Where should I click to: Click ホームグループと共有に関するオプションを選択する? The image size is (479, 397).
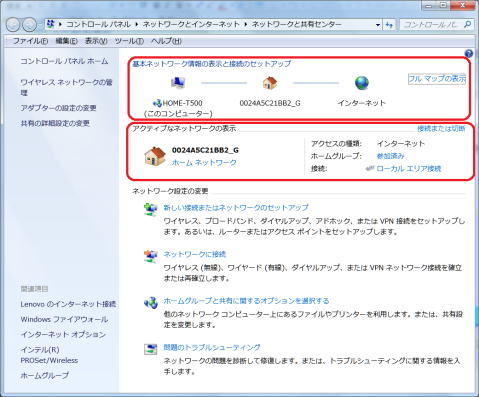pos(246,301)
